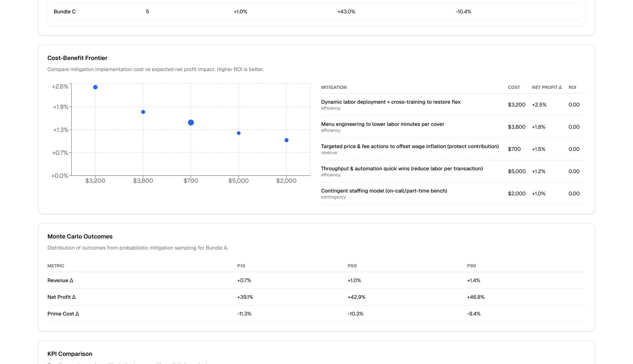Select Throughput & automation quick wins row
The width and height of the screenshot is (633, 364).
tap(401, 171)
